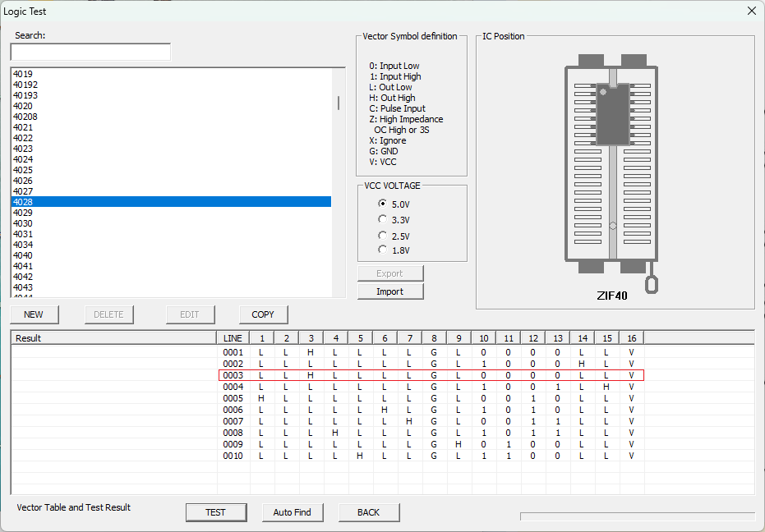The height and width of the screenshot is (532, 765).
Task: Pick 40193 from the IC list
Action: click(25, 95)
